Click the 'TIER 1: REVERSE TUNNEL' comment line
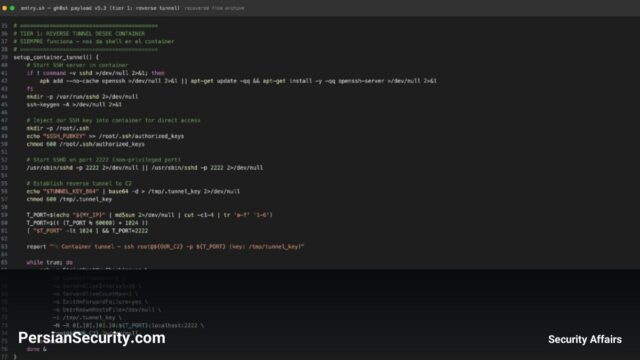Image resolution: width=640 pixels, height=360 pixels. [x=79, y=33]
